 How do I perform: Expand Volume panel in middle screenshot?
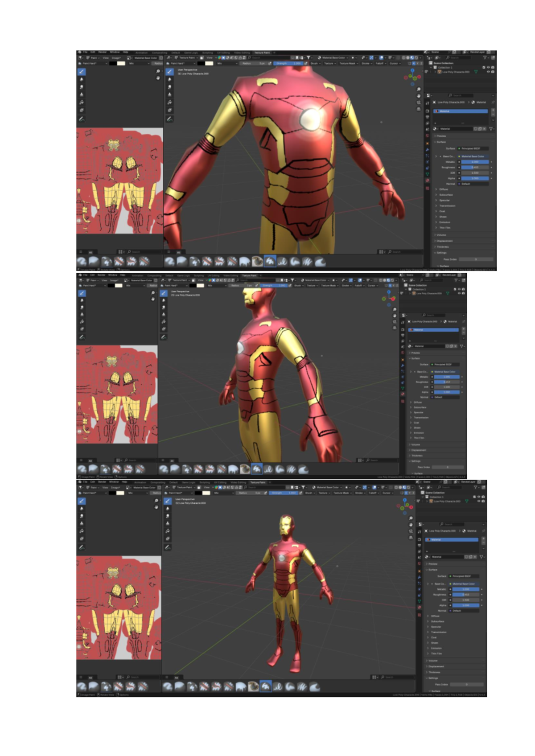pyautogui.click(x=416, y=444)
